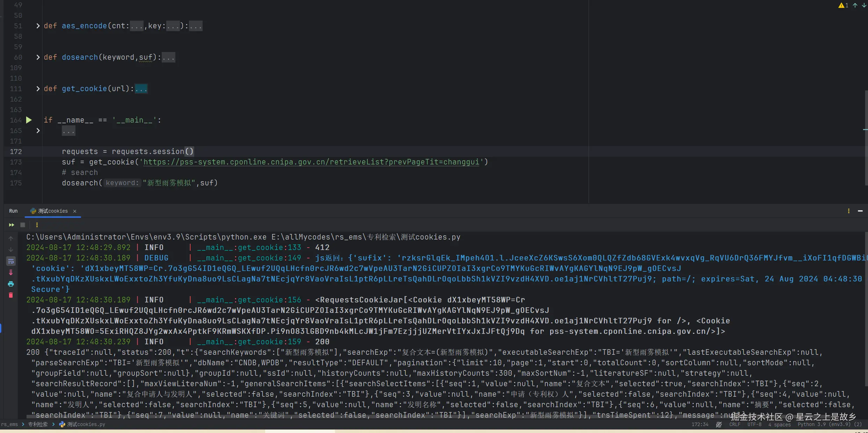Expand the folded aes_encode function
Viewport: 868px width, 433px height.
point(38,26)
